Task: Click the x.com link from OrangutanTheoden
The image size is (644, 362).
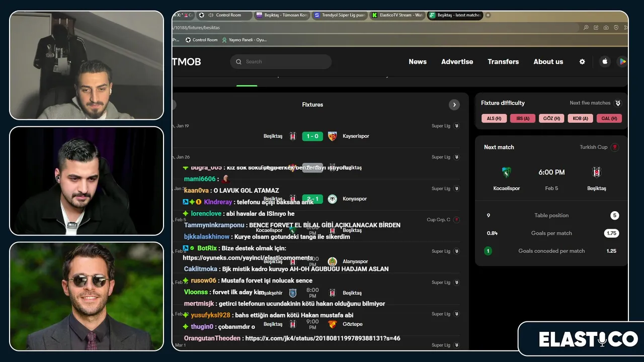Action: click(x=323, y=338)
